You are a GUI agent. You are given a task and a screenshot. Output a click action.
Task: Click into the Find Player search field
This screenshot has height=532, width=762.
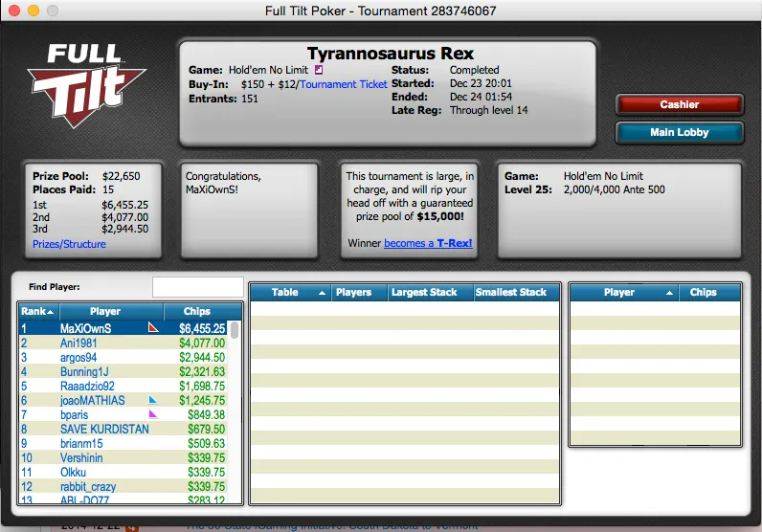click(197, 287)
